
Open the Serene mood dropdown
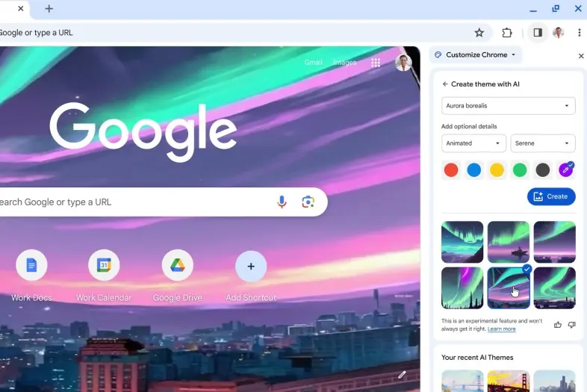(543, 143)
